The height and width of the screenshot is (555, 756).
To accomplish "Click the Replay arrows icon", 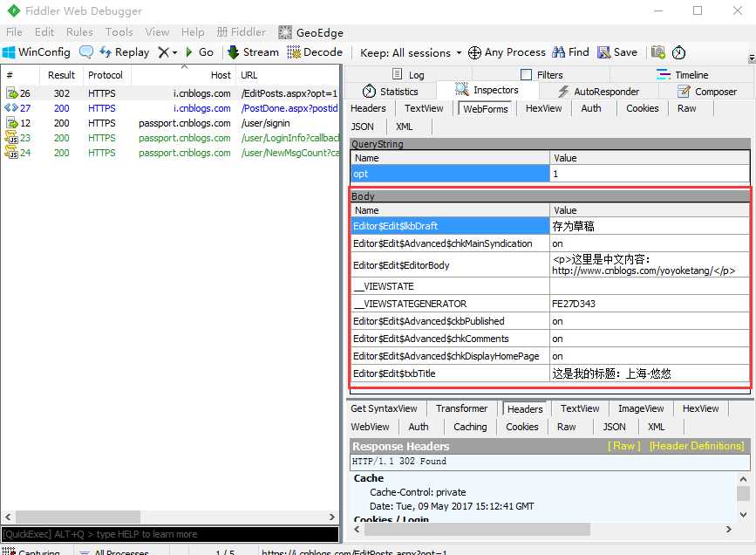I will (x=106, y=51).
